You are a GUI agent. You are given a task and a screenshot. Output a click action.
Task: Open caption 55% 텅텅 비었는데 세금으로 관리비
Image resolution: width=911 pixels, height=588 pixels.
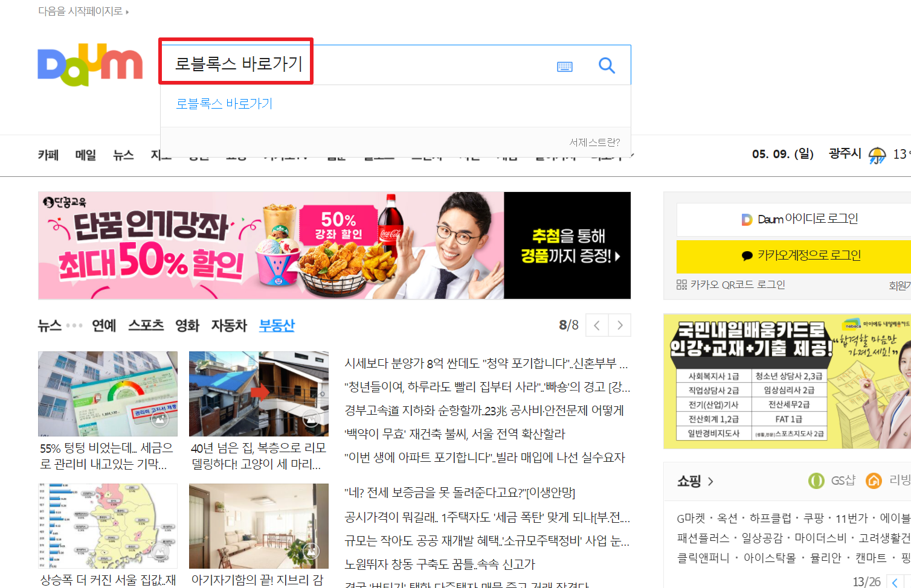[x=107, y=456]
